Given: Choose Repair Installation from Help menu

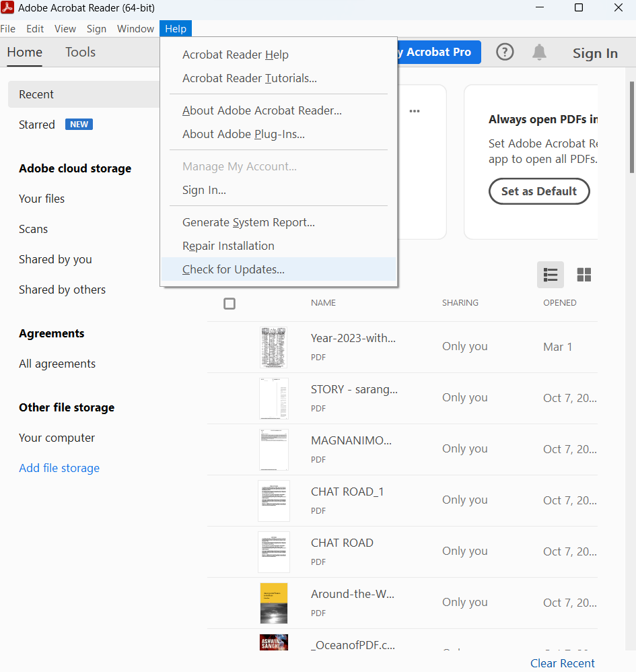Looking at the screenshot, I should coord(228,246).
